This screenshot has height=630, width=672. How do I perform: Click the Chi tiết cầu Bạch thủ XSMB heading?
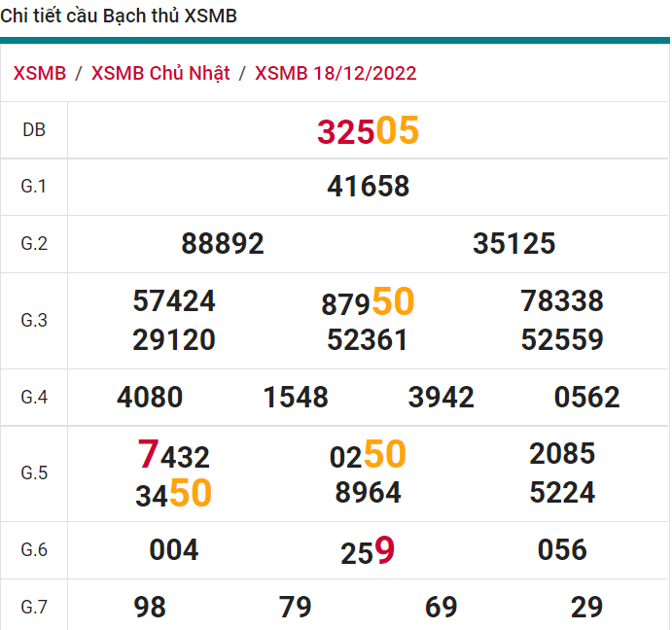[119, 17]
